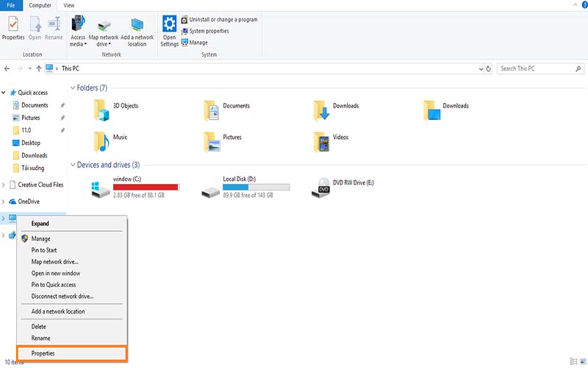Viewport: 588px width, 368px height.
Task: Click the Refresh button
Action: tap(488, 69)
